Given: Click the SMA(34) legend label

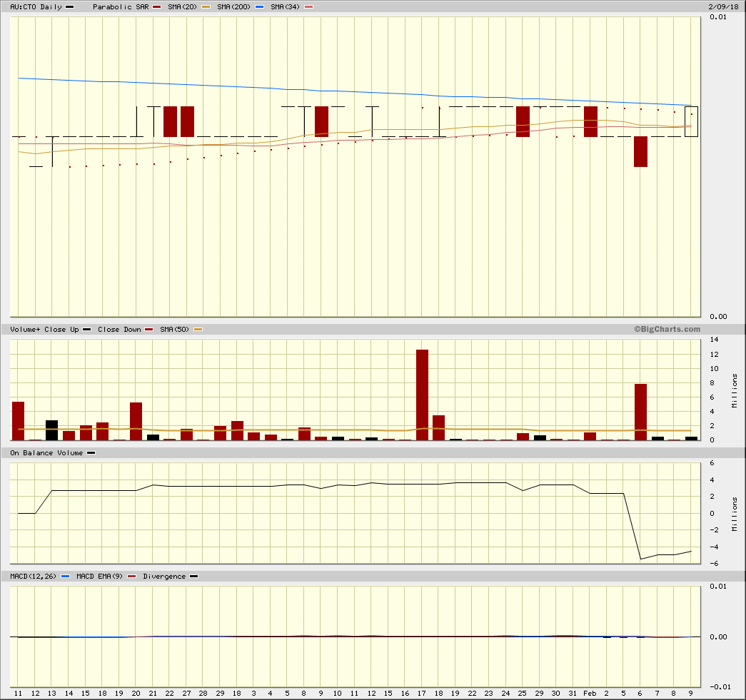Looking at the screenshot, I should 285,7.
